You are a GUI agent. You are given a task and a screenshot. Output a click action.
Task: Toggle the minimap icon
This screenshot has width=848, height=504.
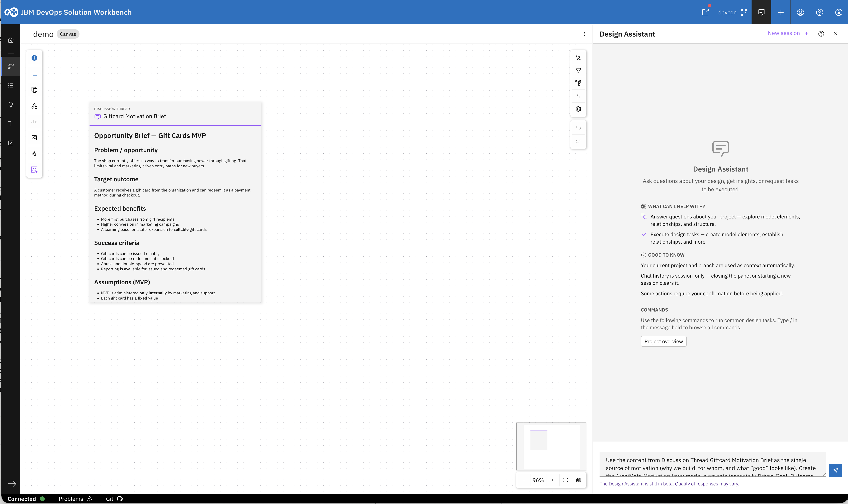[578, 480]
